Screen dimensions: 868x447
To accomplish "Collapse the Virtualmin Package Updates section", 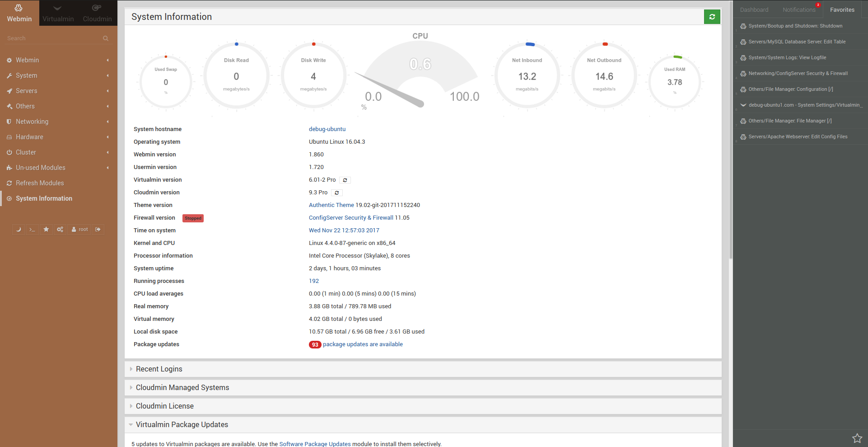I will coord(423,425).
